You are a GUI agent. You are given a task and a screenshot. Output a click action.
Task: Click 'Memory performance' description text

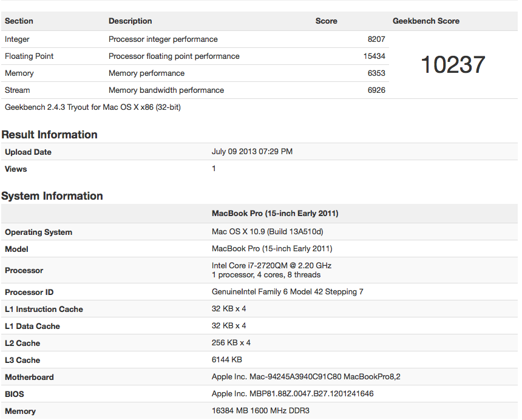click(x=146, y=73)
